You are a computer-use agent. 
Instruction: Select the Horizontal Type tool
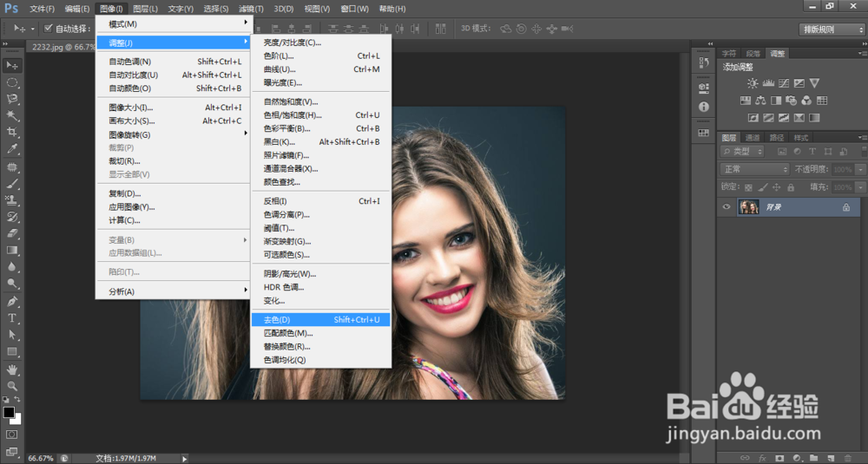tap(12, 318)
